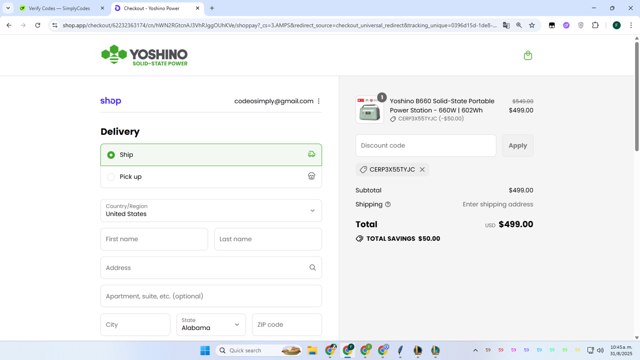Show hidden system tray icons
Screen dimensions: 640x360
click(x=475, y=350)
